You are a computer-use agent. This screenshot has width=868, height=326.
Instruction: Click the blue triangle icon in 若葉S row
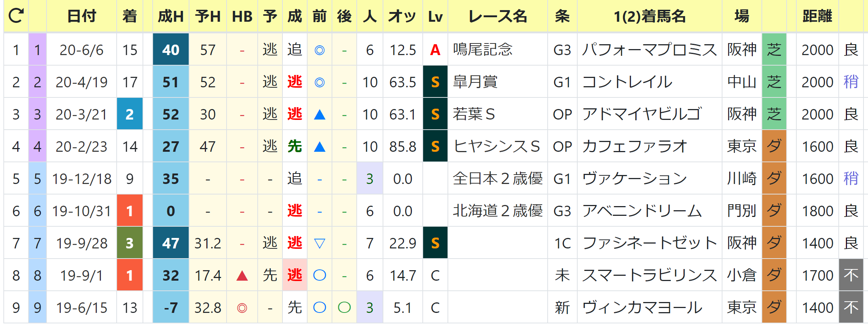(319, 115)
